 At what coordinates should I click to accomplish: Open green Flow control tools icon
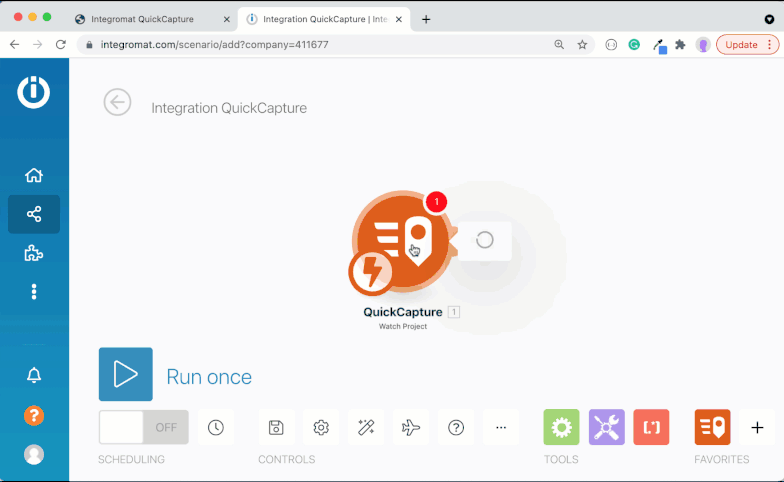pyautogui.click(x=562, y=428)
